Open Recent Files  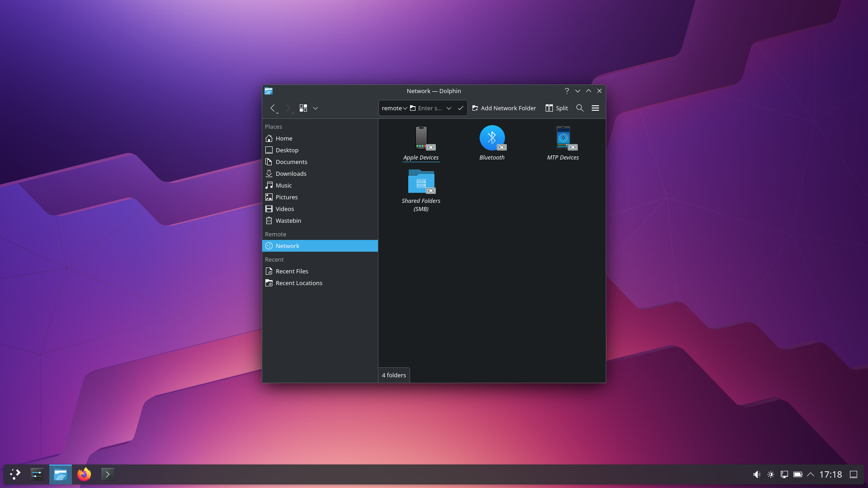click(x=320, y=271)
